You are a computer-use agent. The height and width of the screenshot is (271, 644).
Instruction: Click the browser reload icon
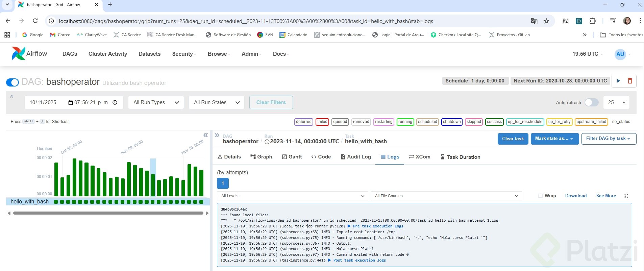coord(35,21)
